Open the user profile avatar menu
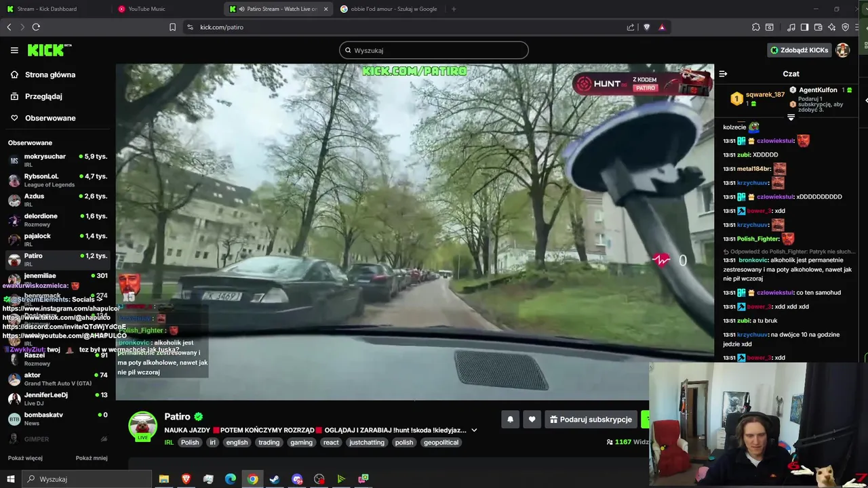Image resolution: width=868 pixels, height=488 pixels. click(x=843, y=50)
